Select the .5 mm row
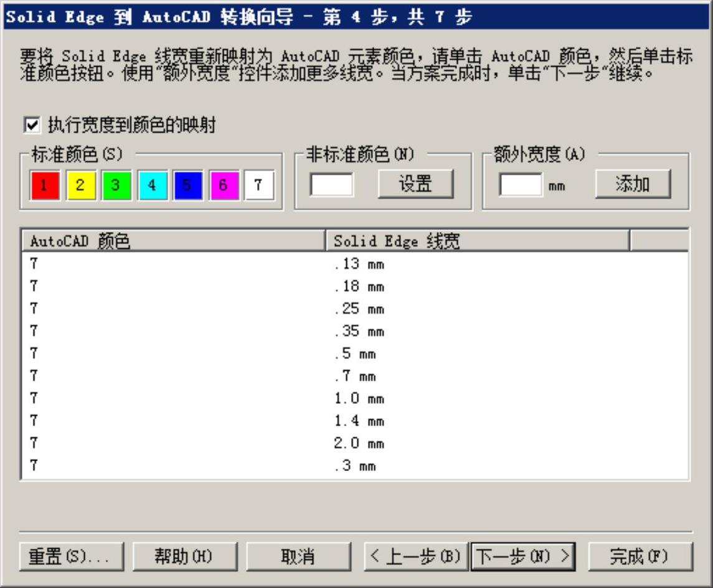 [355, 353]
